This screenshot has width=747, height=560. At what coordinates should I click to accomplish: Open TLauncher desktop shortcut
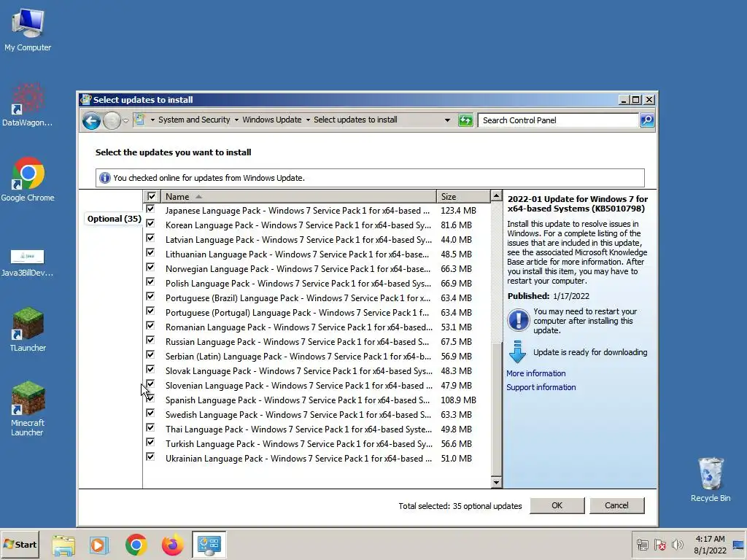tap(28, 330)
